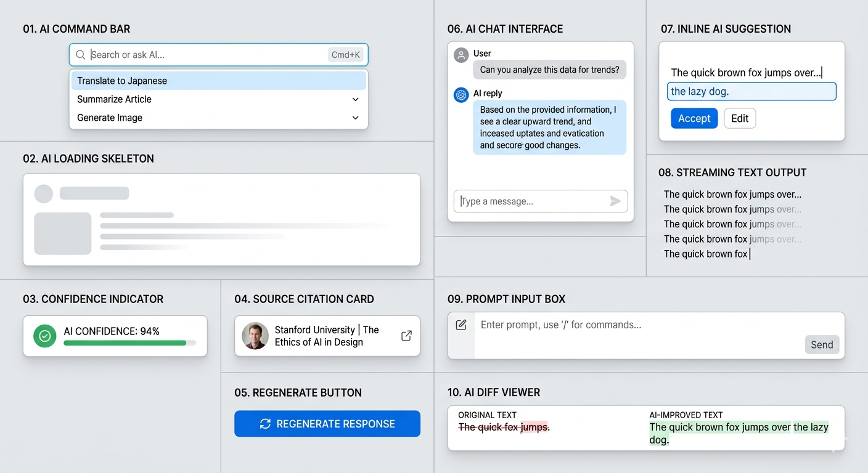Click the edit pencil icon in prompt box
Image resolution: width=868 pixels, height=473 pixels.
461,325
